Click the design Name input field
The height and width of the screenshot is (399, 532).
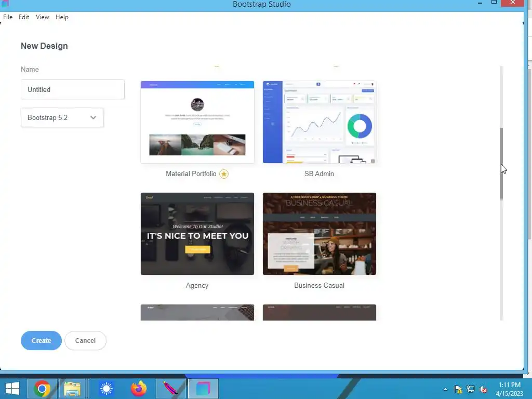pos(73,89)
